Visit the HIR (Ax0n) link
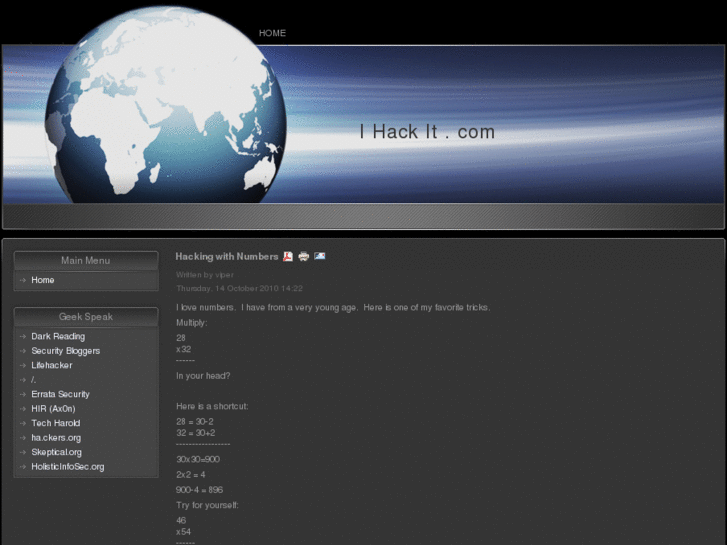Screen dimensions: 727x545 (x=53, y=409)
